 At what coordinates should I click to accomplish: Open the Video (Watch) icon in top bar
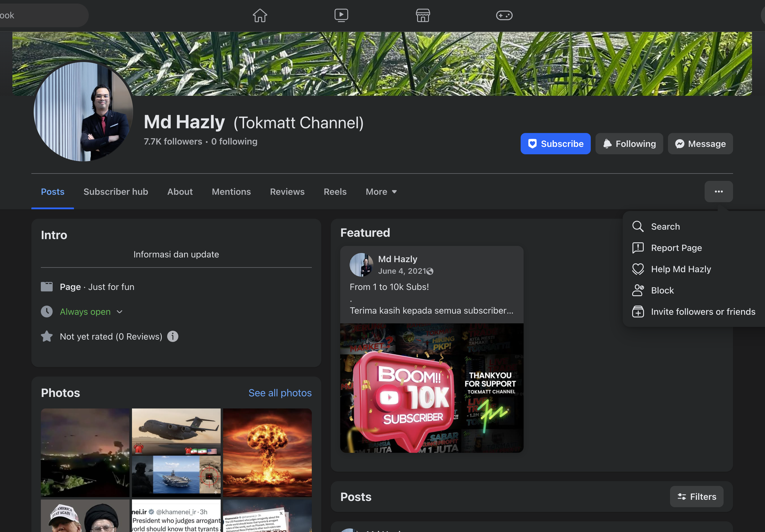click(341, 15)
